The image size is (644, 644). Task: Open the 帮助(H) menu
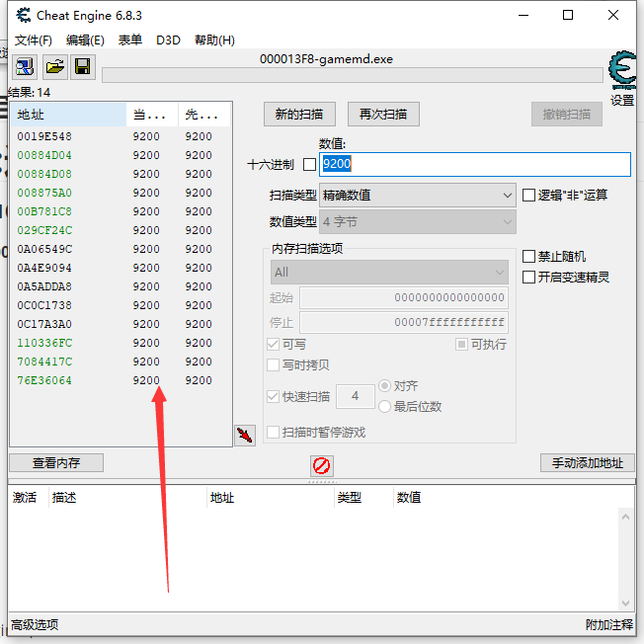pyautogui.click(x=214, y=40)
